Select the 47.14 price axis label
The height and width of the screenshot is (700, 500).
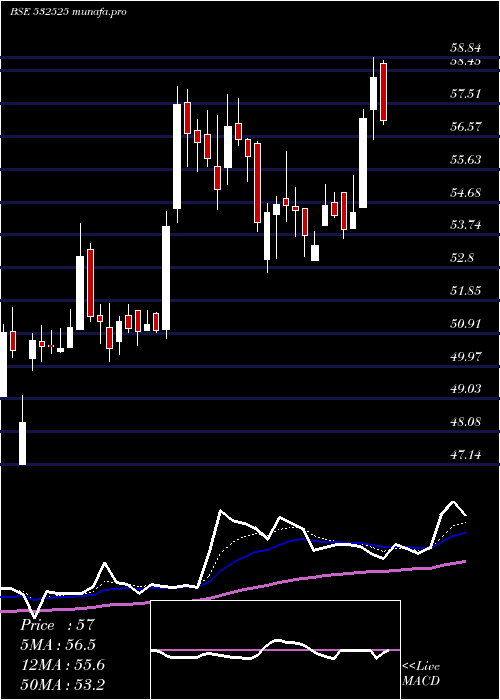coord(465,455)
